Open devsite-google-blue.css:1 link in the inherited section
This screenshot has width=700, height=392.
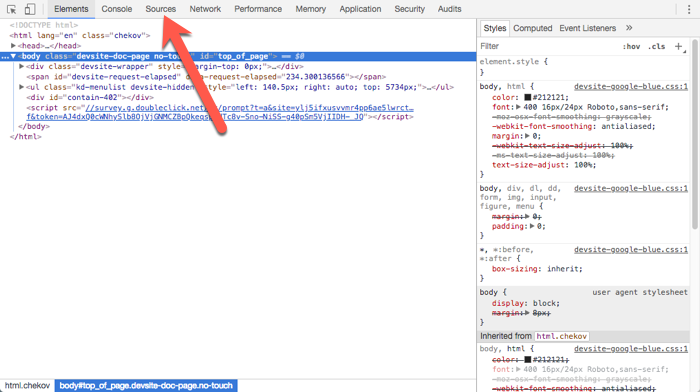point(631,349)
